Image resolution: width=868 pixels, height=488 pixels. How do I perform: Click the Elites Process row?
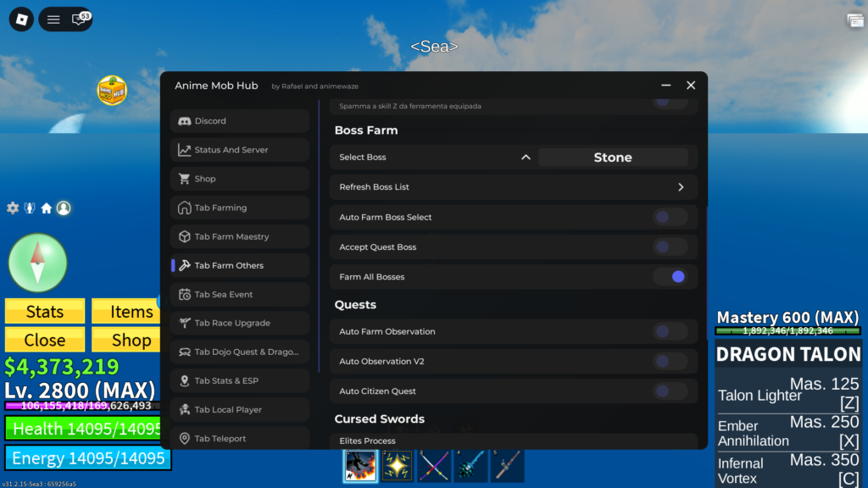(514, 441)
